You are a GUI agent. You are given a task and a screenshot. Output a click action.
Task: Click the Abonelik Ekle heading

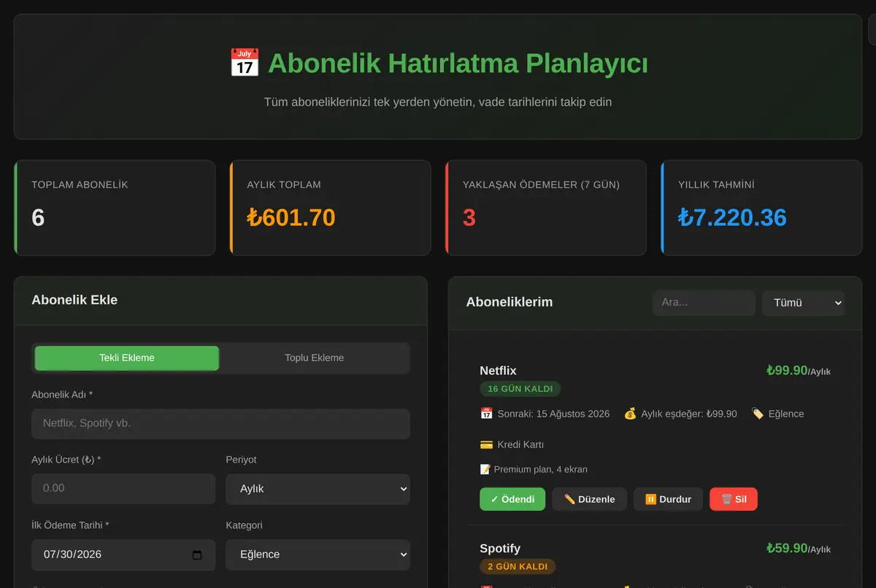74,300
